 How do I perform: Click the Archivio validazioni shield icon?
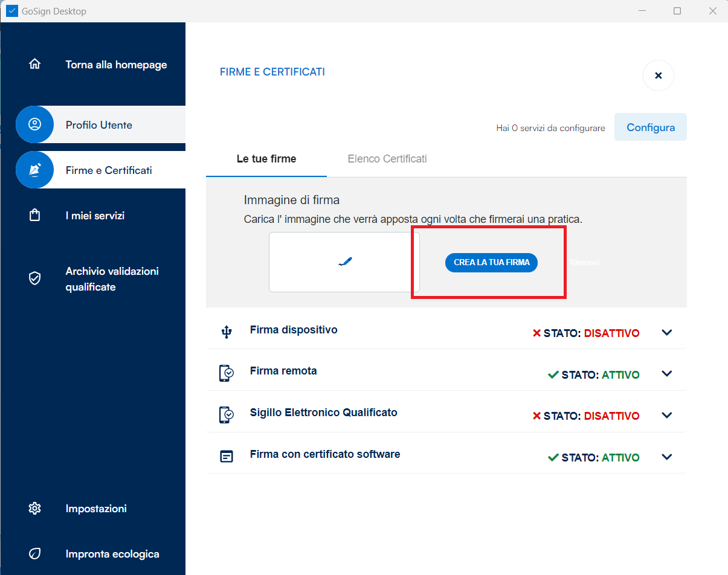pos(35,278)
